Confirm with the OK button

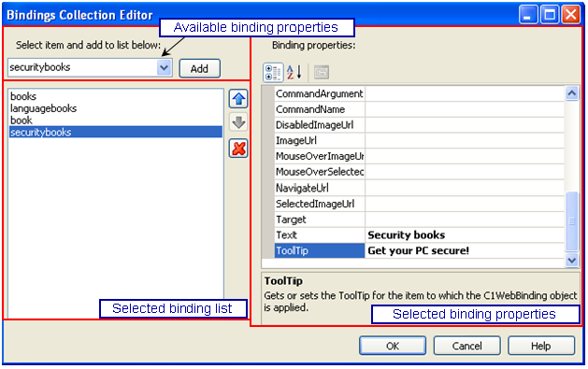(393, 346)
